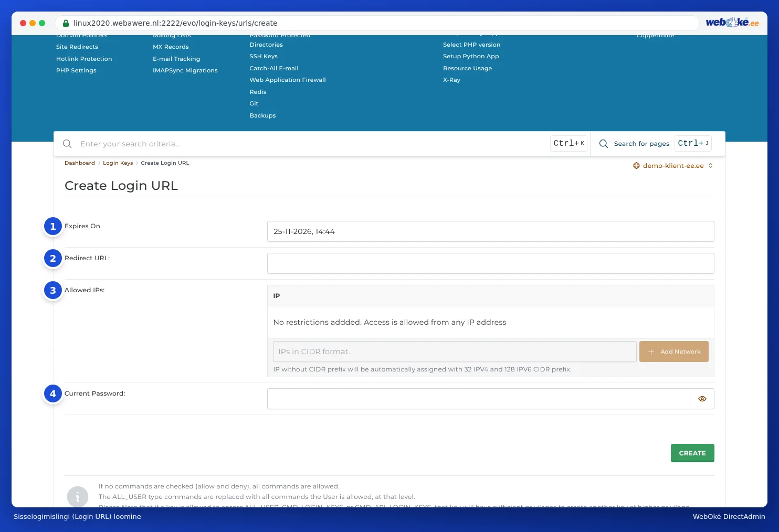Click the IPs in CIDR format field
The width and height of the screenshot is (779, 532).
[455, 352]
